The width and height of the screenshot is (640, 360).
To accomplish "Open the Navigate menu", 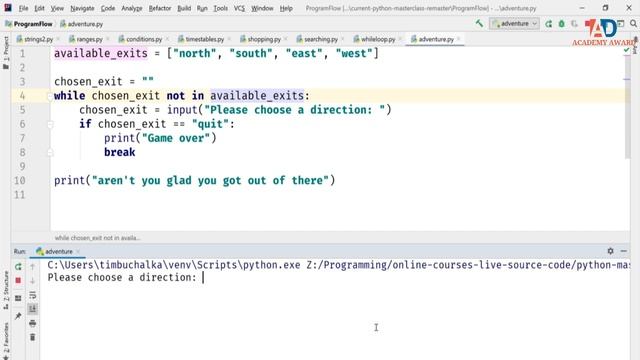I will [x=82, y=8].
